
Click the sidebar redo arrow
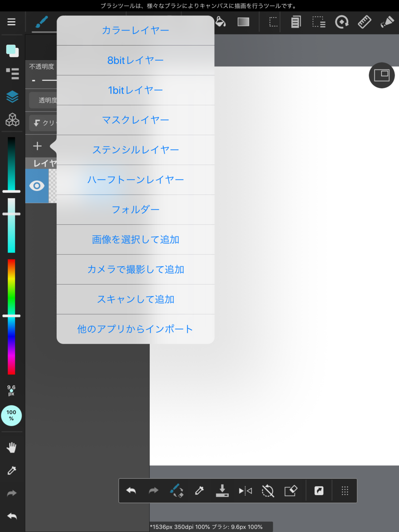click(x=12, y=493)
